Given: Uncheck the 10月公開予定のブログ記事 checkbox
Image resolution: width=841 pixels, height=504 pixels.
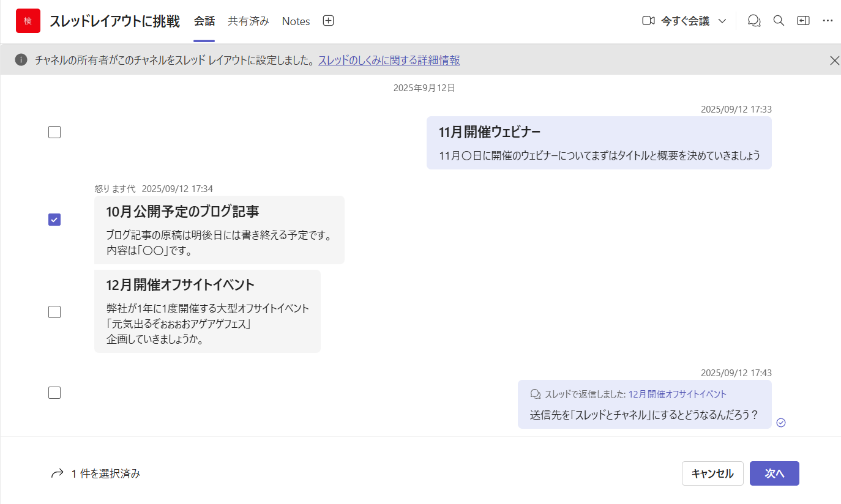Looking at the screenshot, I should [x=54, y=220].
